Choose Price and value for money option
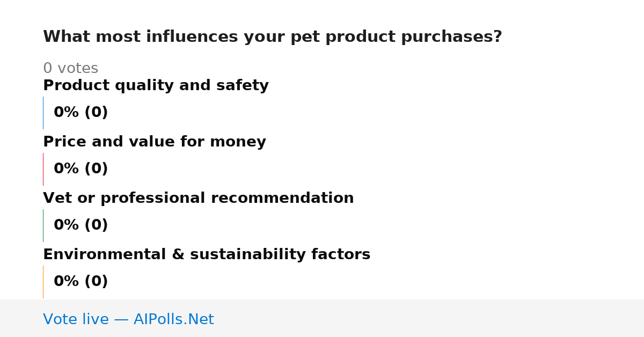The width and height of the screenshot is (644, 337). [x=155, y=142]
